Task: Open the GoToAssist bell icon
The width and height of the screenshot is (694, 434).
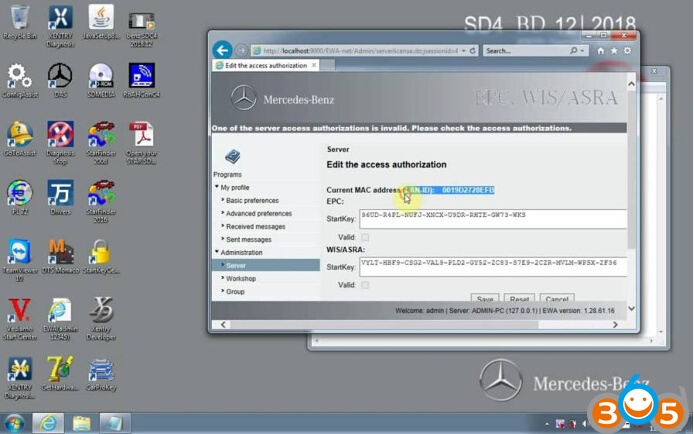Action: [19, 139]
